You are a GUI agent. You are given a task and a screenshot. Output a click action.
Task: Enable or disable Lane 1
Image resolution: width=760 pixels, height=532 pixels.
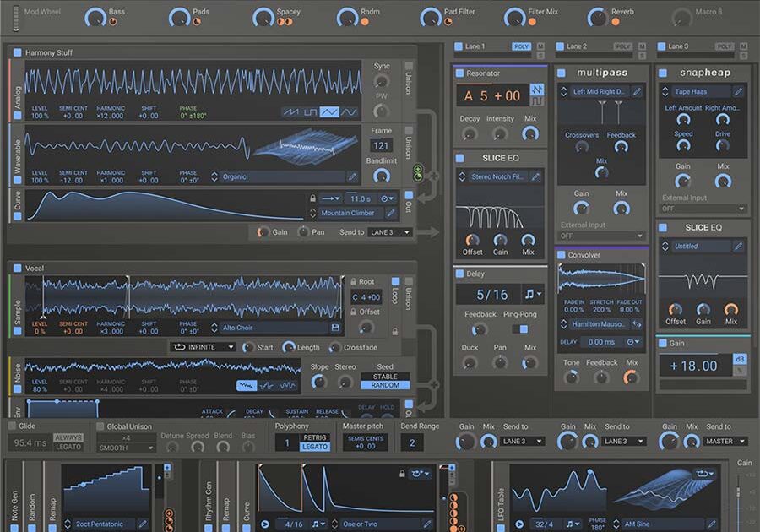[458, 46]
